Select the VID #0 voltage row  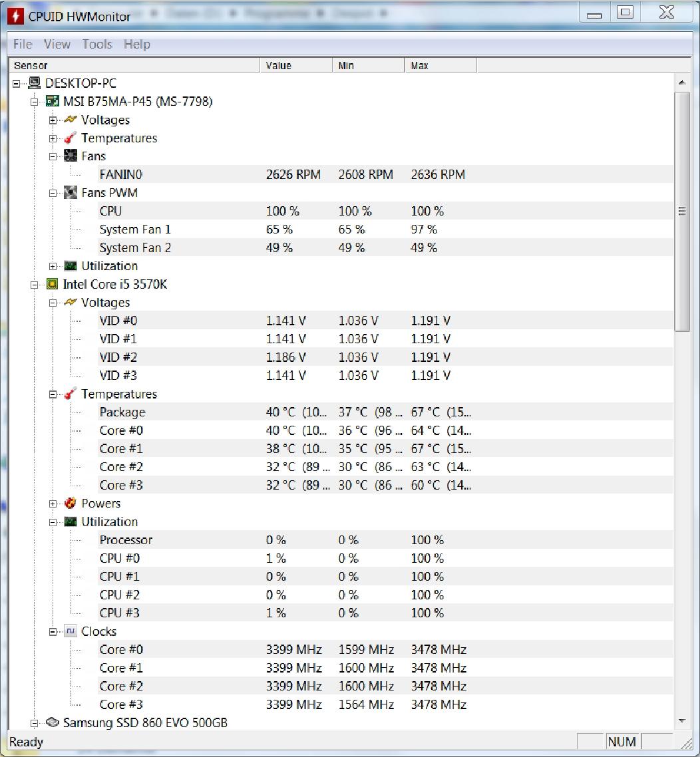[x=385, y=321]
